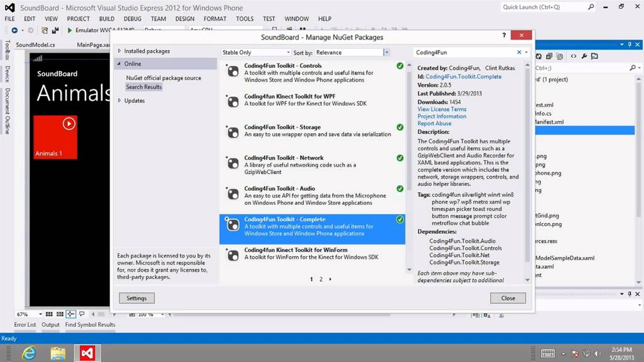Click installed checkmark on Toolkit - Audio

point(399,189)
